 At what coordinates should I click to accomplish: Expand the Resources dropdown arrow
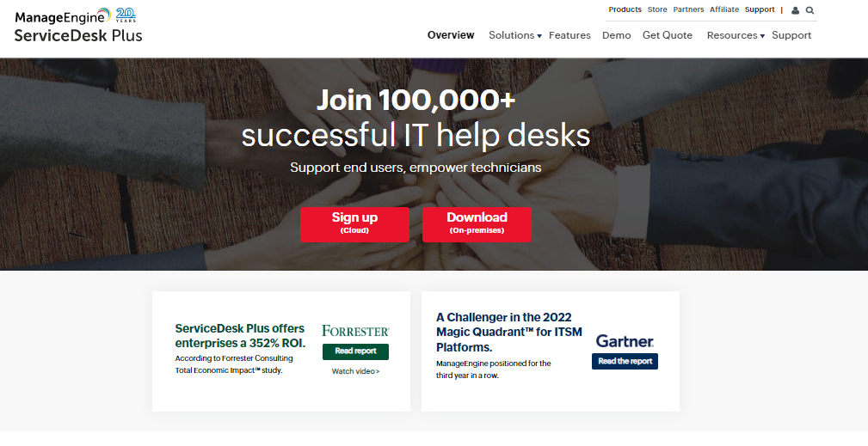click(762, 36)
